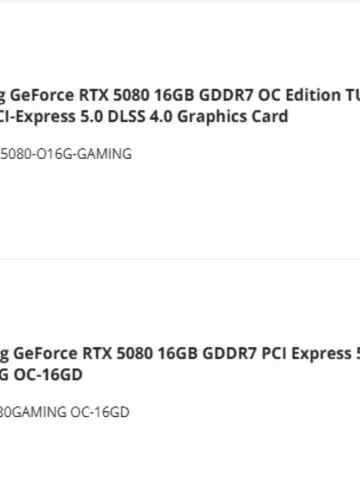Click the bold "G OC-16GD" title line
Viewport: 360px width, 500px height.
(x=41, y=375)
